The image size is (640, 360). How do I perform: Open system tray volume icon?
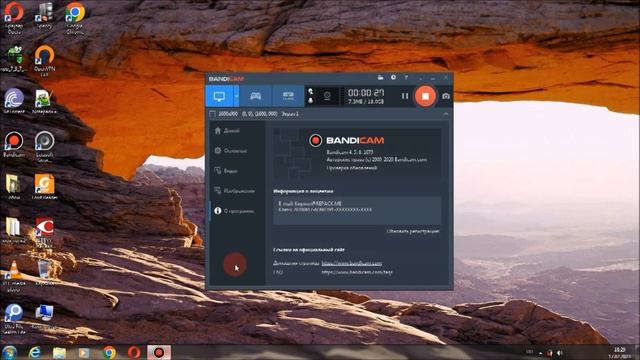click(560, 352)
